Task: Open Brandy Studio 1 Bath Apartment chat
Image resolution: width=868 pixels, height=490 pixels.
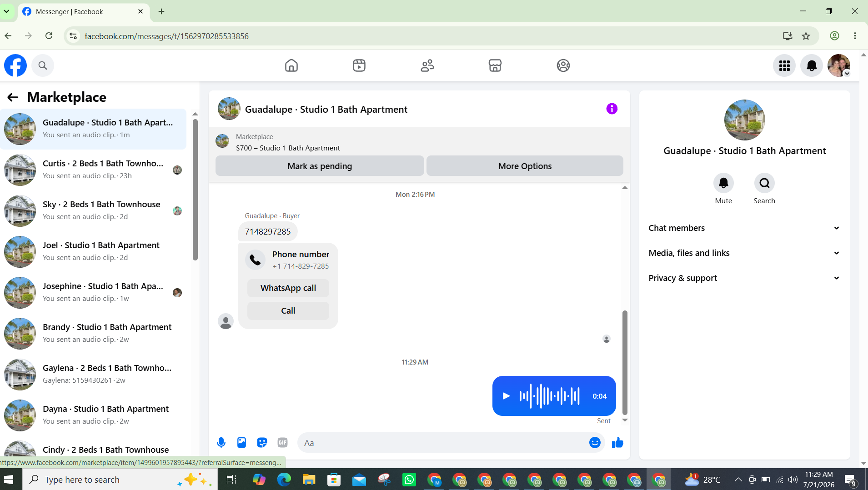Action: (93, 334)
